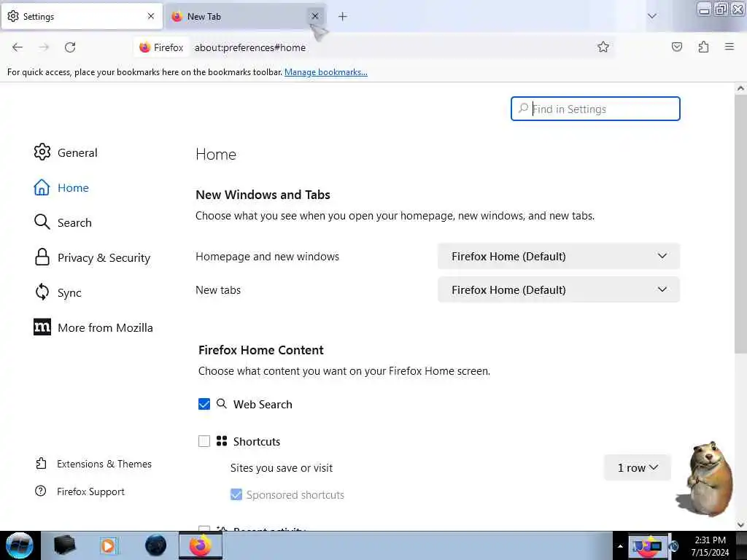
Task: Open Privacy & Security settings category
Action: [x=92, y=257]
